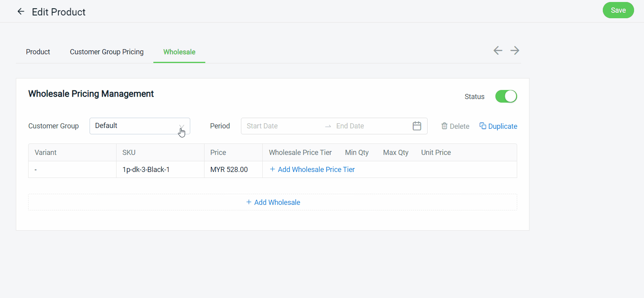Click the back arrow beside Edit Product
Screen dimensions: 644x298
click(x=21, y=11)
